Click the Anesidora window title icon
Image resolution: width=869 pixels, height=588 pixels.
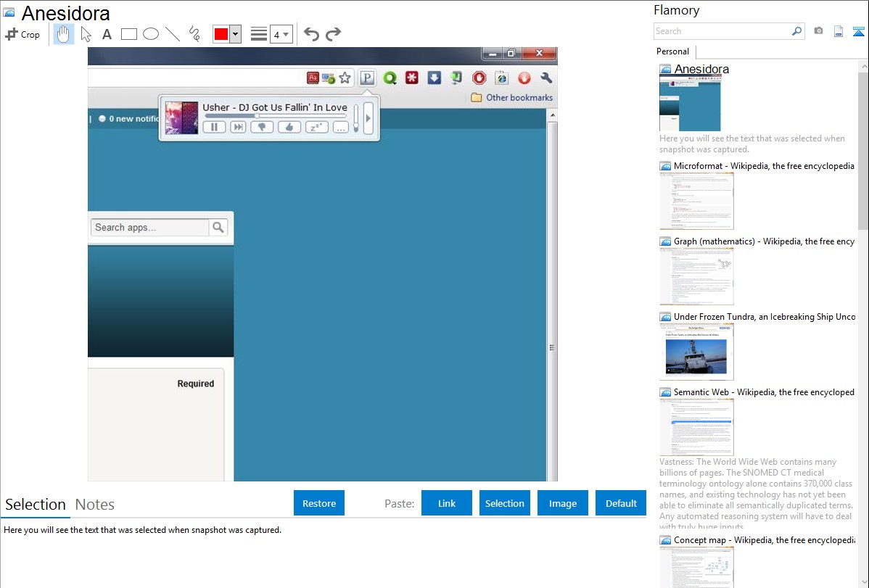[x=9, y=13]
